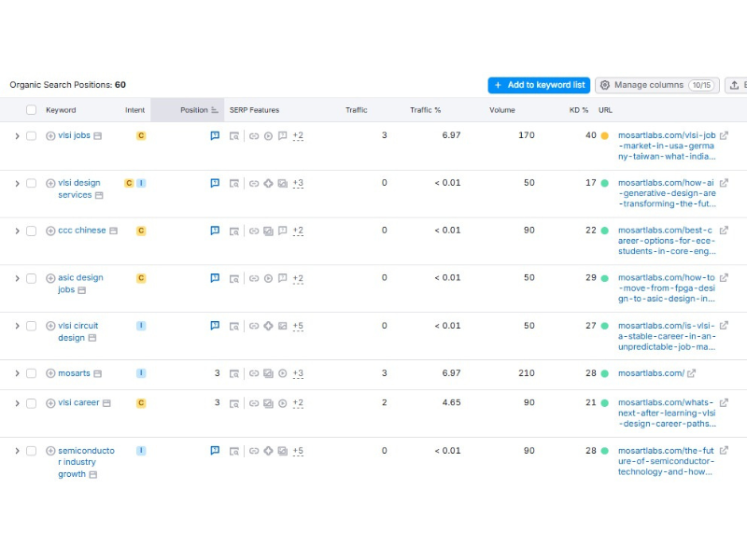This screenshot has width=747, height=560.
Task: Click the Add to keyword list button
Action: [x=539, y=85]
